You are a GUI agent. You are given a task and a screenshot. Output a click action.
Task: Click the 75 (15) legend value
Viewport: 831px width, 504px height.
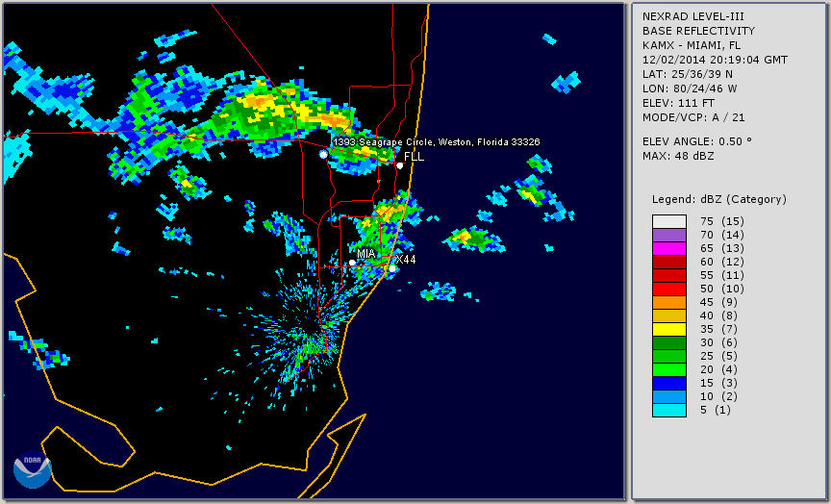(721, 221)
